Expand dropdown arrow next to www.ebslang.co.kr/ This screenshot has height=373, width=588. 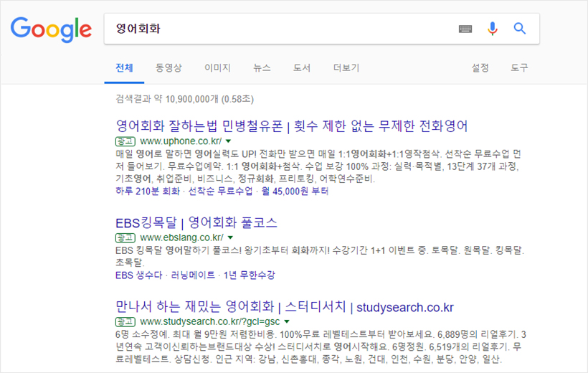point(230,238)
